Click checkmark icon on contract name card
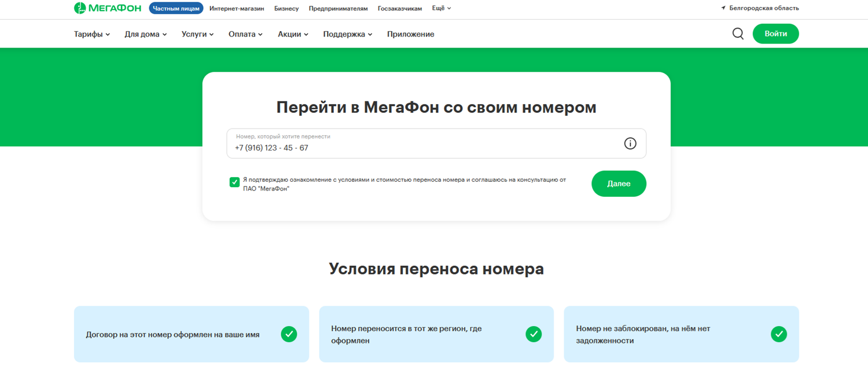Screen dimensions: 868x388 (289, 334)
